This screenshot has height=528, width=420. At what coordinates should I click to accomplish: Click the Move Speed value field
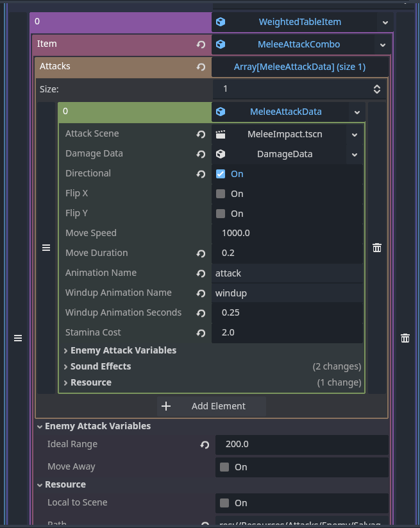pyautogui.click(x=287, y=234)
